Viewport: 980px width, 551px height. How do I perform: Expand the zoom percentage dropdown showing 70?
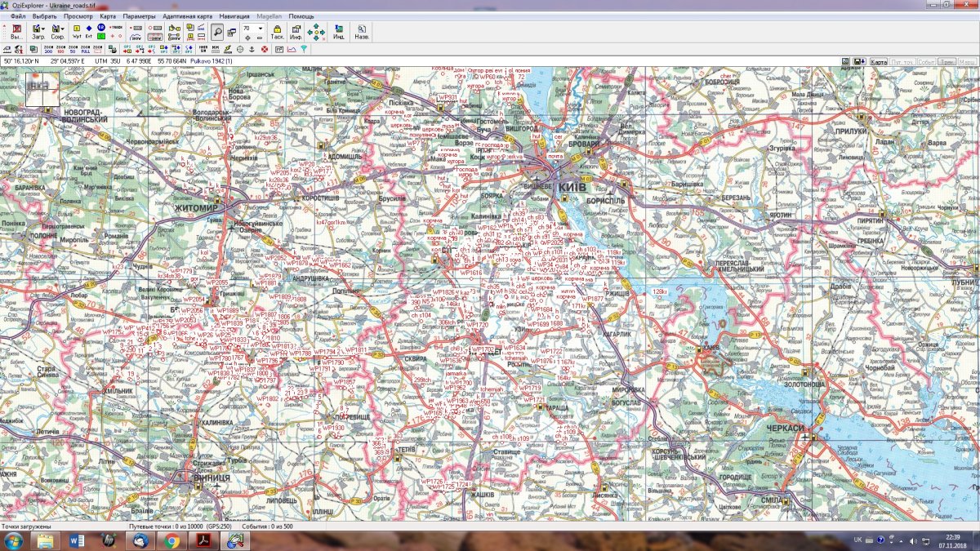pyautogui.click(x=261, y=28)
